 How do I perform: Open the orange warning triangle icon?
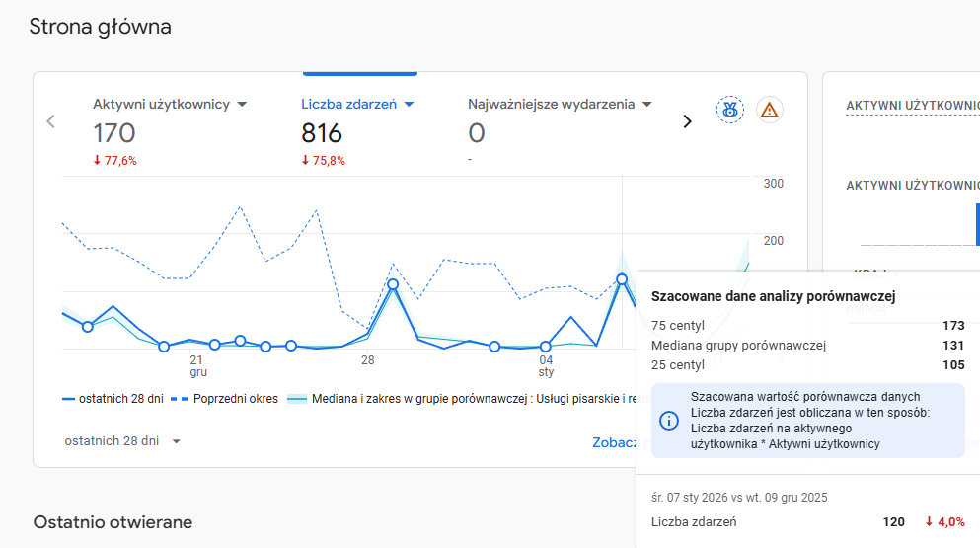click(x=770, y=111)
